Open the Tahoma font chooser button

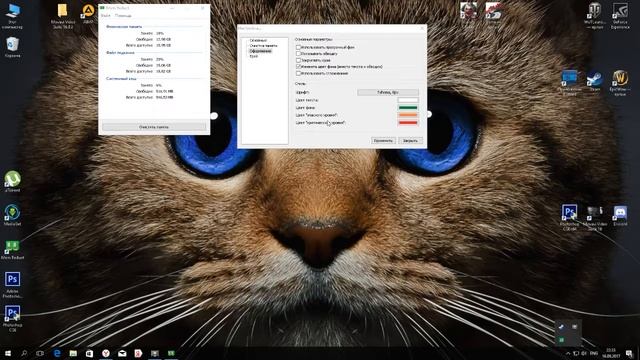pyautogui.click(x=388, y=92)
